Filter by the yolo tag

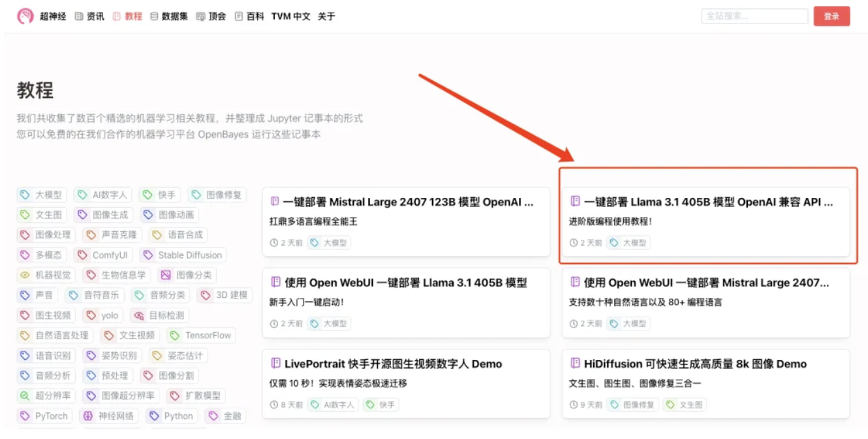pyautogui.click(x=102, y=316)
